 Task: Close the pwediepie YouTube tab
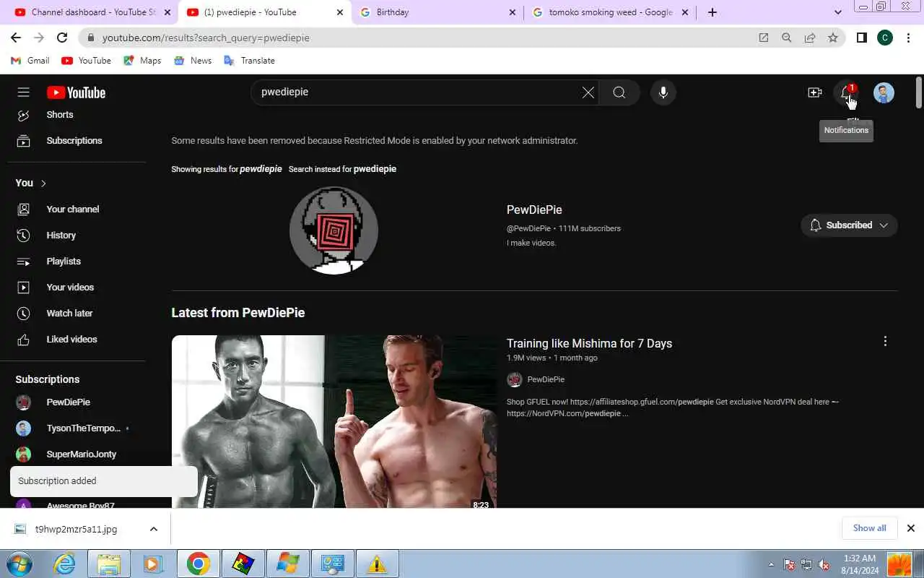point(340,12)
